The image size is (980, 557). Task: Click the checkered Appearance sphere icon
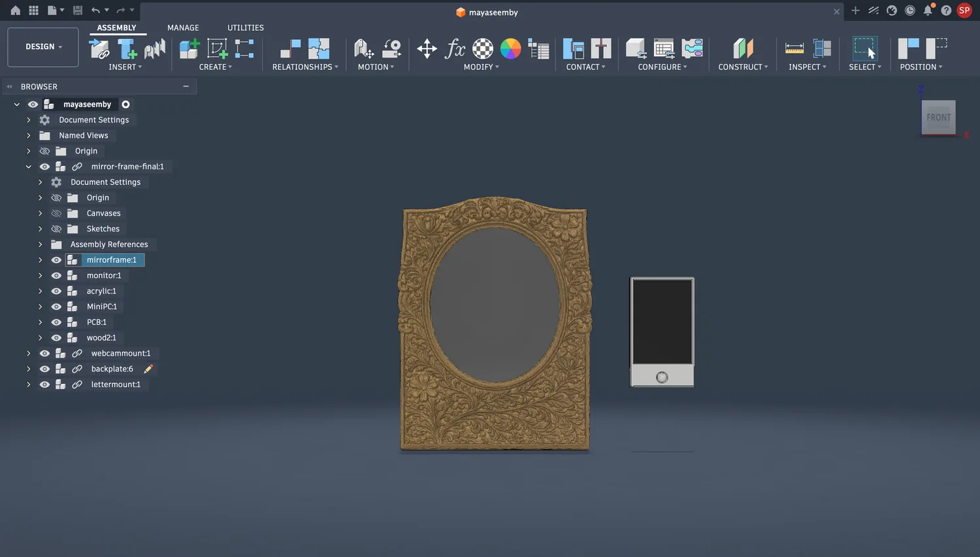(x=483, y=49)
